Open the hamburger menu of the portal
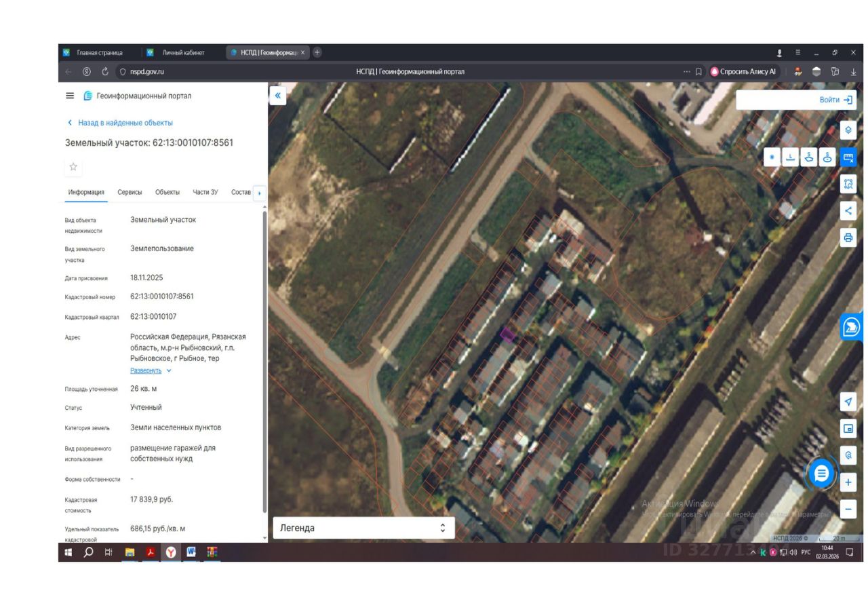Screen dimensions: 868x614 [x=70, y=96]
